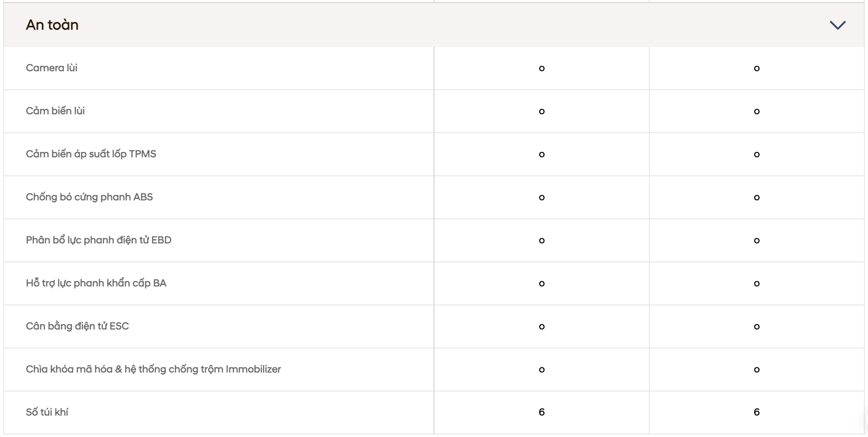Click Camera lùi circle in first column
The image size is (868, 437).
click(542, 68)
